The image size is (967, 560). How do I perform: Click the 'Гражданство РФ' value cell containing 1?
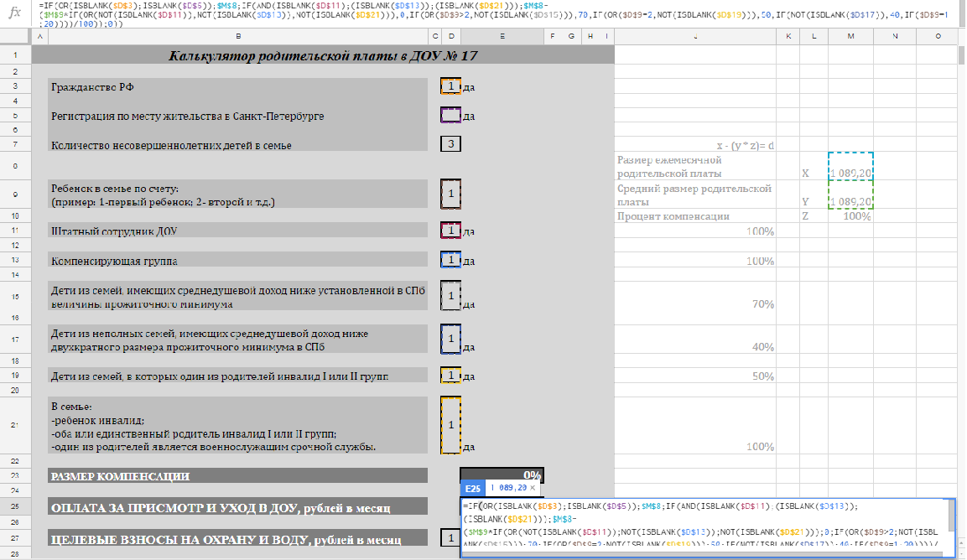[x=451, y=86]
